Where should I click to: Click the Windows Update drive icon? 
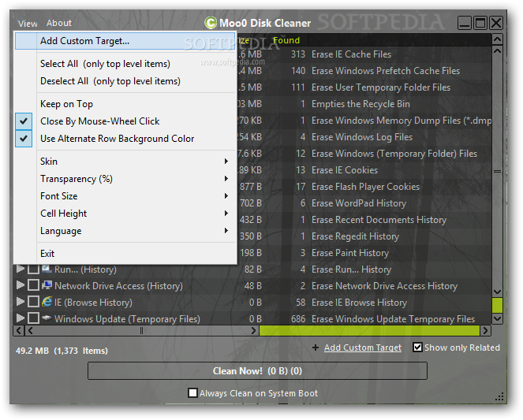pyautogui.click(x=47, y=318)
